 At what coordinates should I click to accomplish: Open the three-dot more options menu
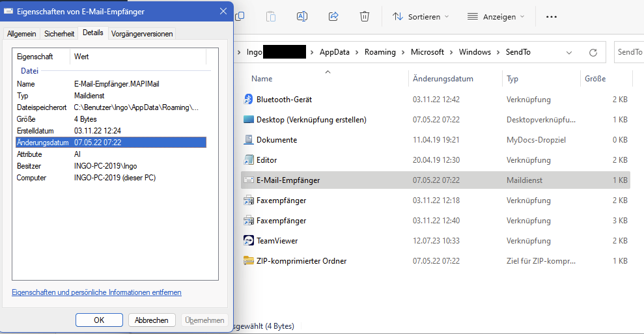pyautogui.click(x=552, y=16)
